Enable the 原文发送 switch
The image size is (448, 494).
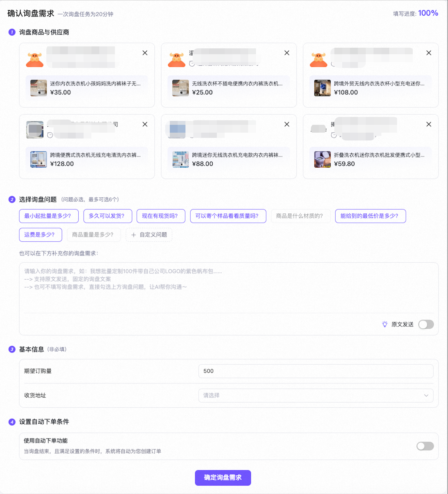click(x=426, y=324)
